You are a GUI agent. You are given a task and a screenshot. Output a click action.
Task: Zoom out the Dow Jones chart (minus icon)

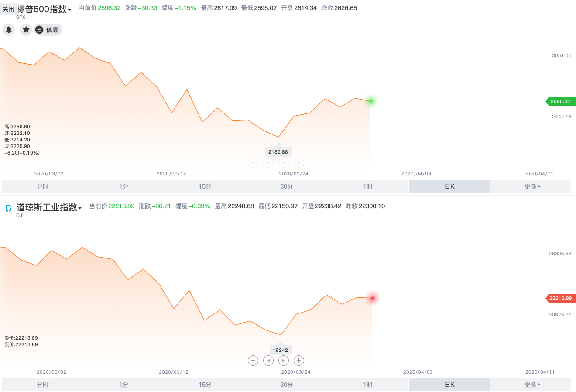click(x=253, y=361)
